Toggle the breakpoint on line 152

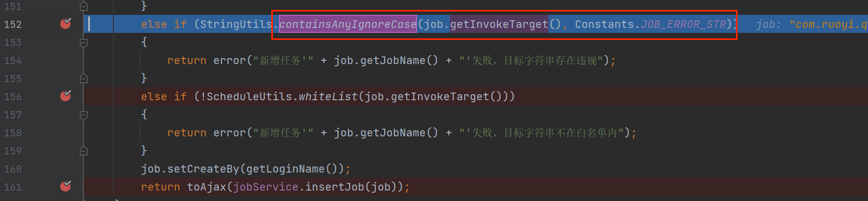66,24
